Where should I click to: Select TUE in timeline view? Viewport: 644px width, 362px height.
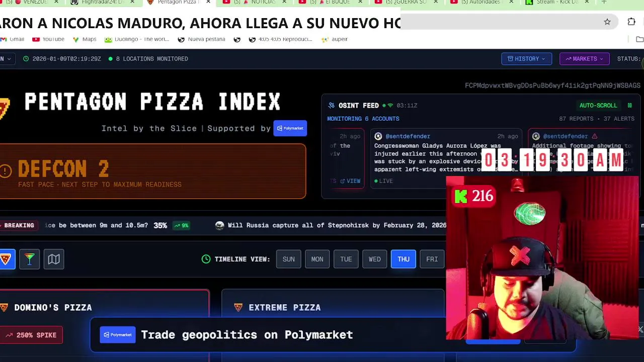(x=346, y=259)
